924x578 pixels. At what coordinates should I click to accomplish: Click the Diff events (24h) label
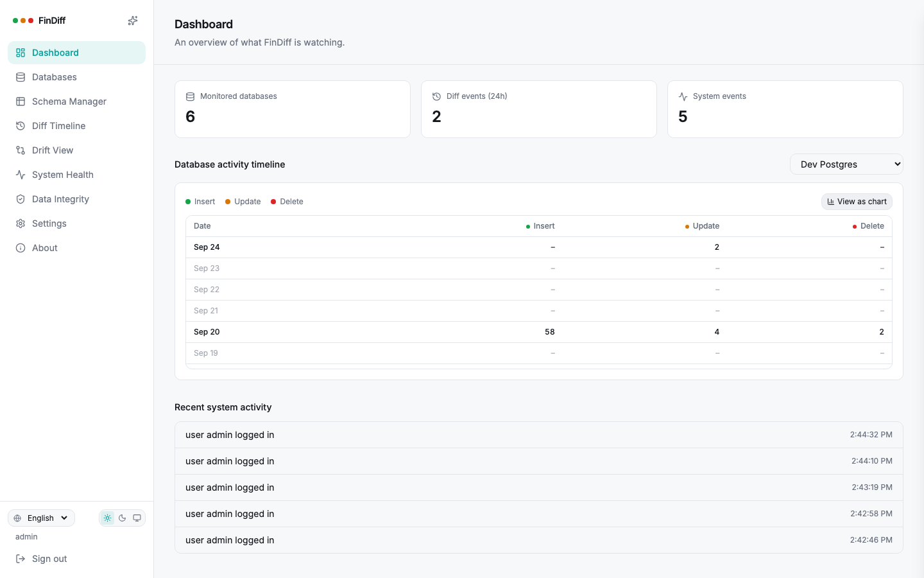coord(477,96)
